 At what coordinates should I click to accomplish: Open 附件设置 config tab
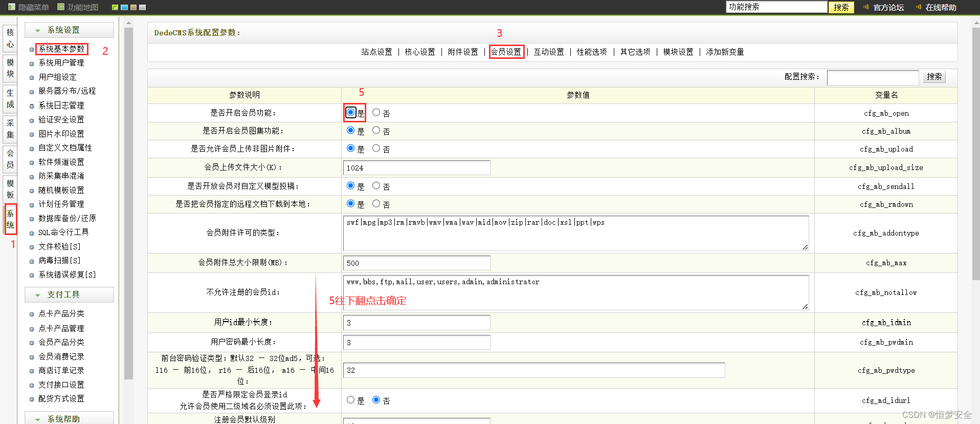[x=463, y=52]
